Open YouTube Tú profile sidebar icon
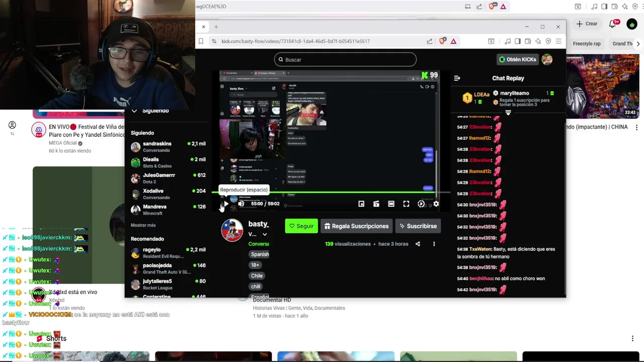 [x=12, y=127]
